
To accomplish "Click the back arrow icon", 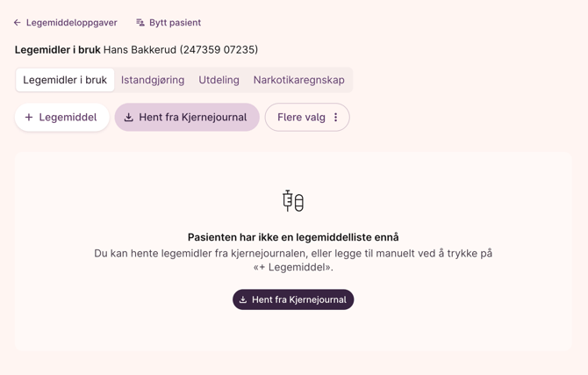I will coord(18,23).
